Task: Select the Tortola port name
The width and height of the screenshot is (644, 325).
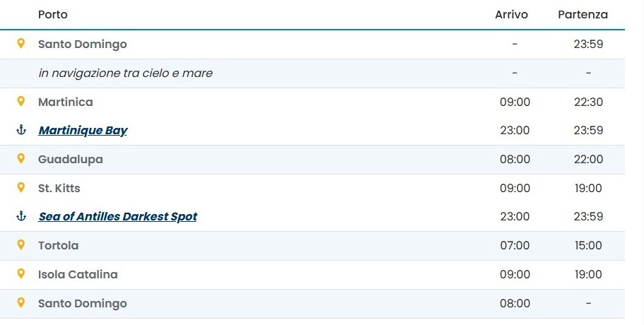Action: [59, 245]
